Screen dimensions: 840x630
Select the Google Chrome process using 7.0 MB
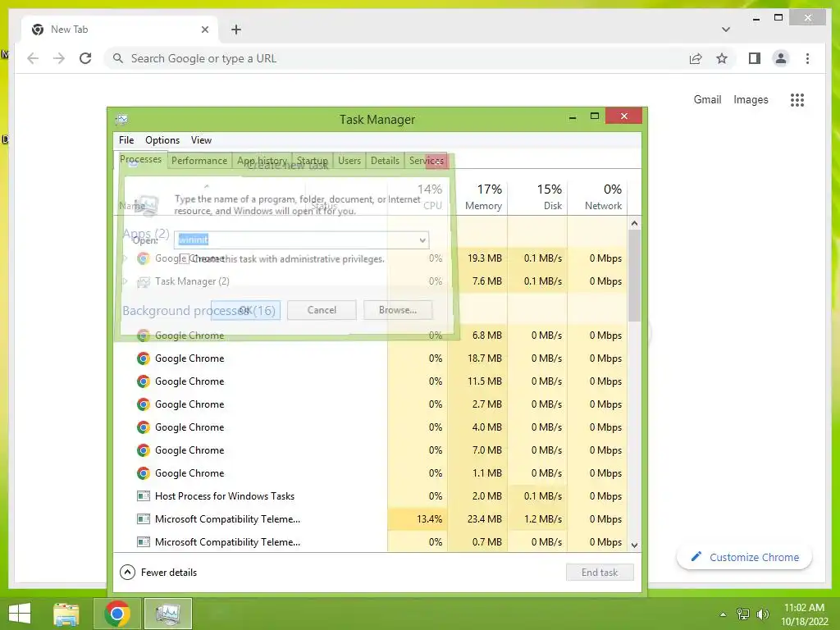[371, 450]
